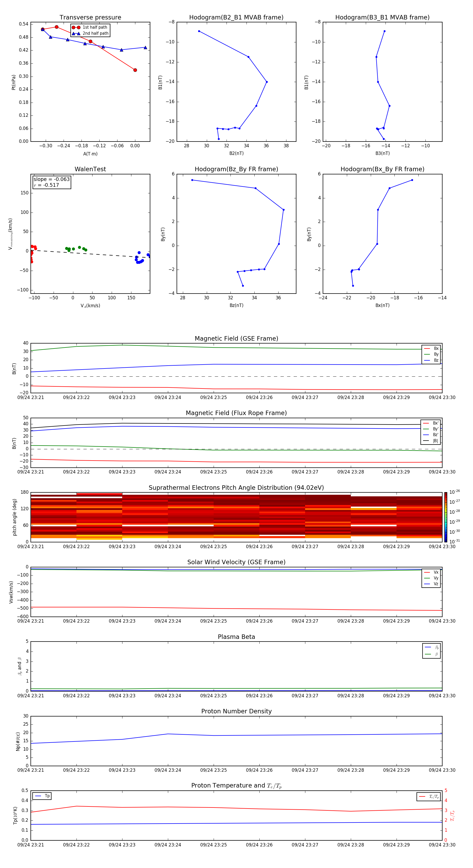Screen dimensions: 473x868
Task: Click the 'pitch angle (deg)' axis label
Action: pyautogui.click(x=14, y=517)
